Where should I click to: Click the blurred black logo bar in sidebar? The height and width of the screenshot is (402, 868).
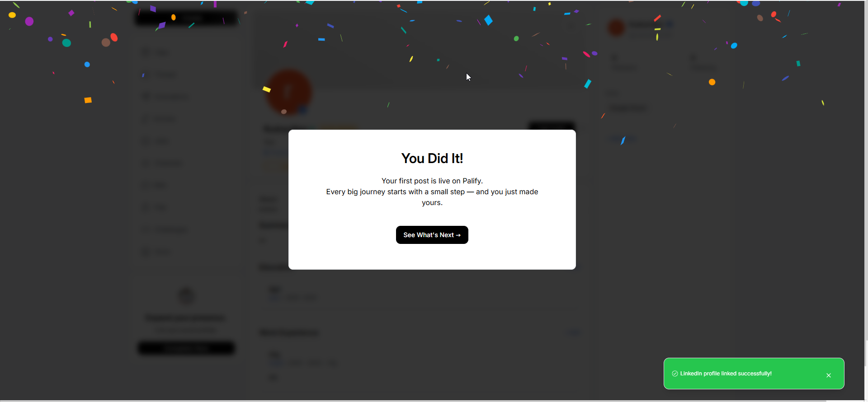point(186,18)
